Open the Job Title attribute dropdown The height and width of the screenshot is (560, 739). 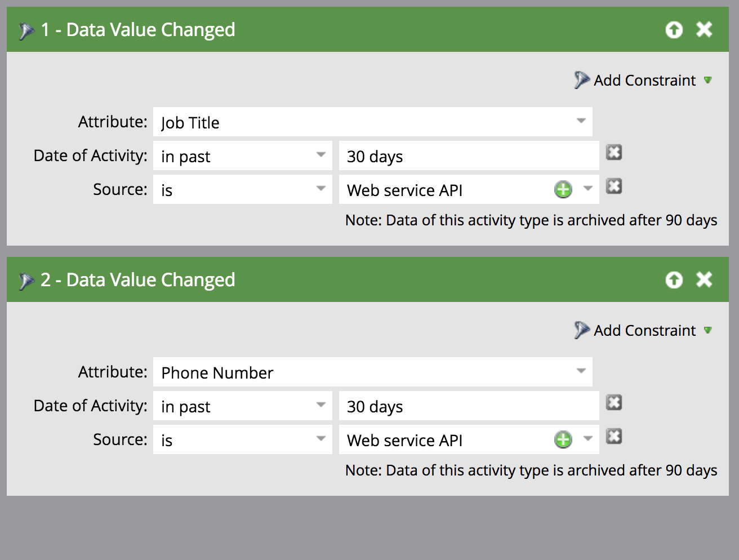click(x=581, y=121)
